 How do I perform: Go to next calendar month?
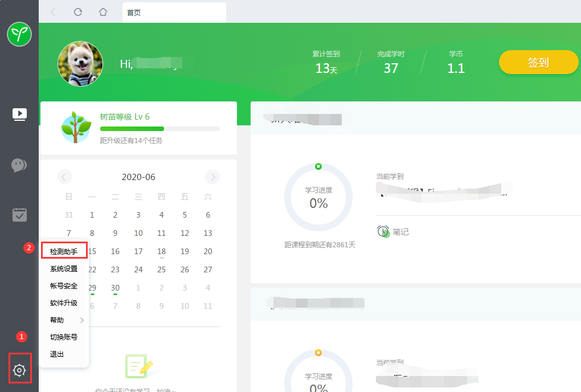(212, 177)
